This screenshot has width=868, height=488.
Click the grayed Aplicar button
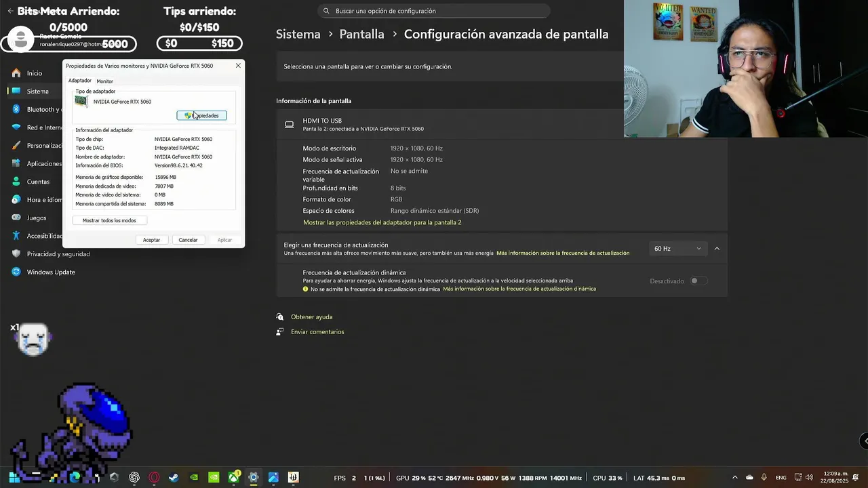click(x=224, y=240)
